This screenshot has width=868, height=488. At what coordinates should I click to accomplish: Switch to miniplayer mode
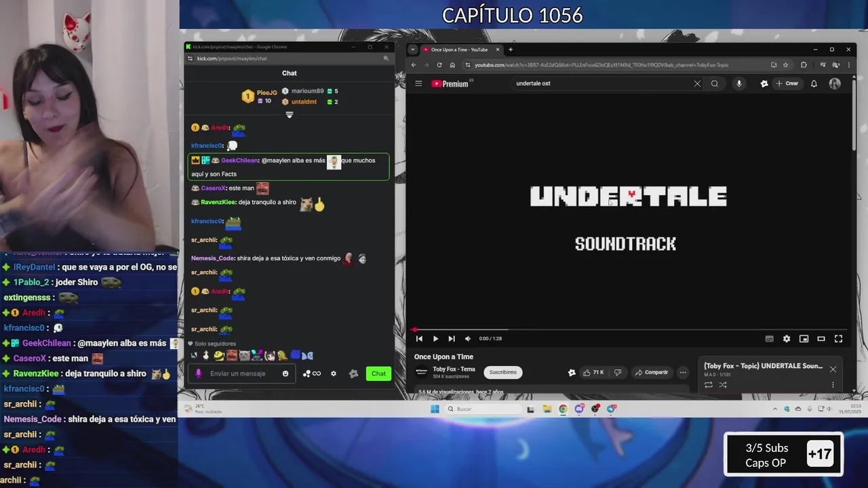(x=804, y=339)
